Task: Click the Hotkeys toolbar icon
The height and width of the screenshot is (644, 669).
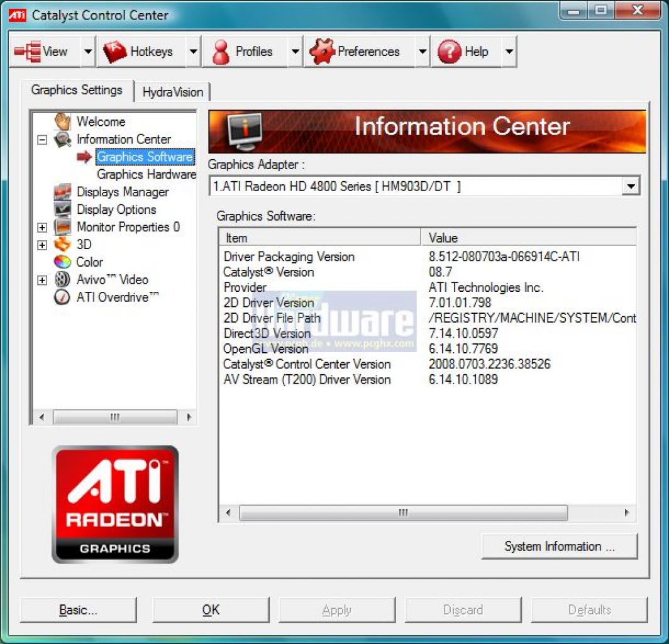Action: tap(115, 52)
